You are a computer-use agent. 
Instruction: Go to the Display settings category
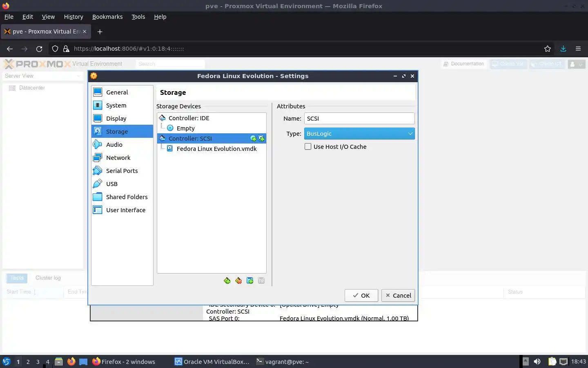[x=122, y=118]
